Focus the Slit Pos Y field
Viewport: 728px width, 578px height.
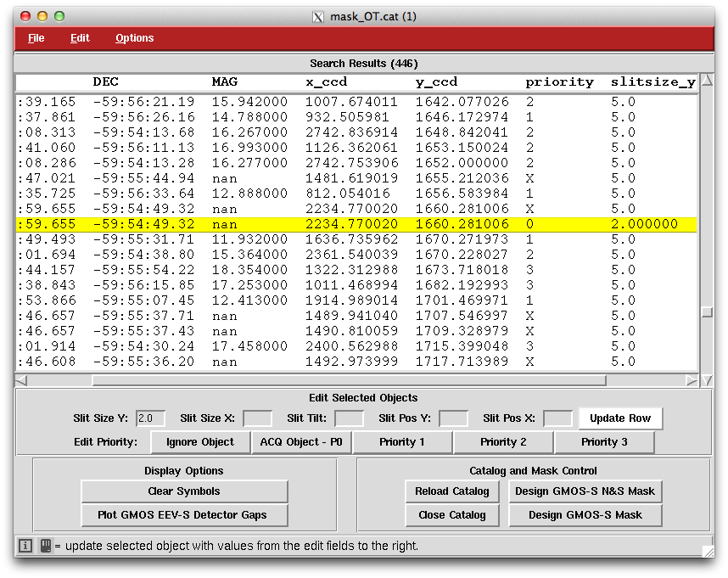(453, 418)
